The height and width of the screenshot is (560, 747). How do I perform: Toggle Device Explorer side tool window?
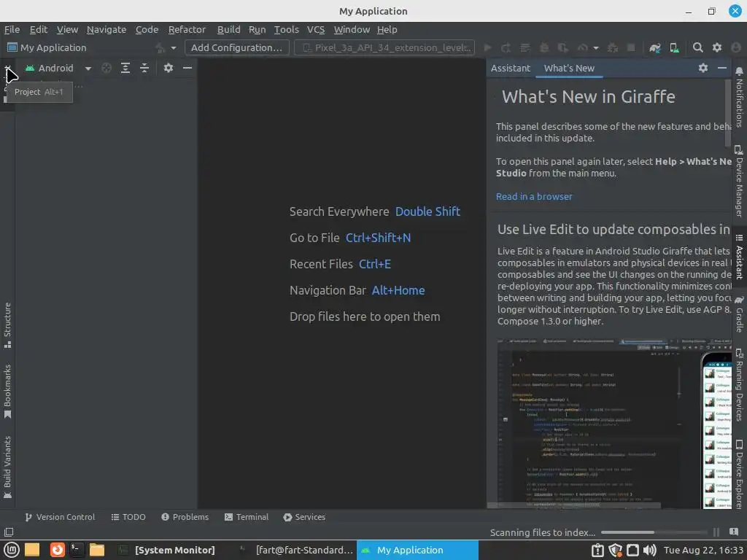(x=739, y=474)
